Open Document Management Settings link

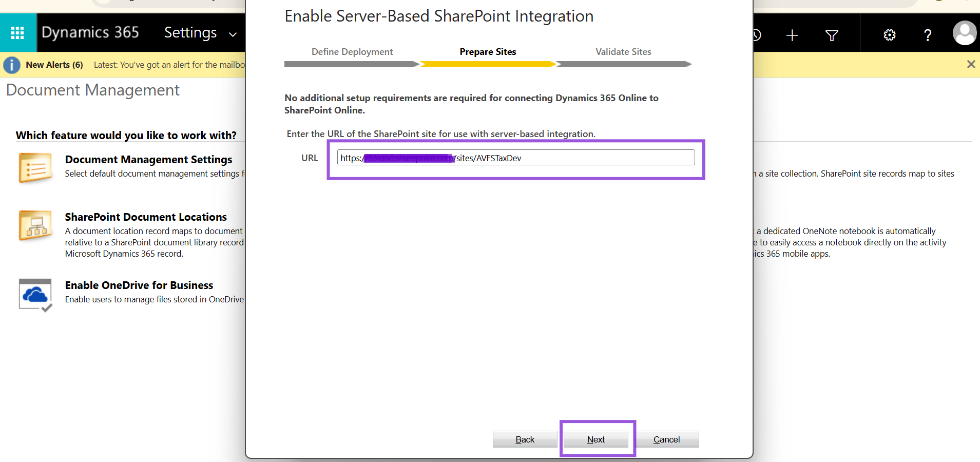tap(148, 160)
